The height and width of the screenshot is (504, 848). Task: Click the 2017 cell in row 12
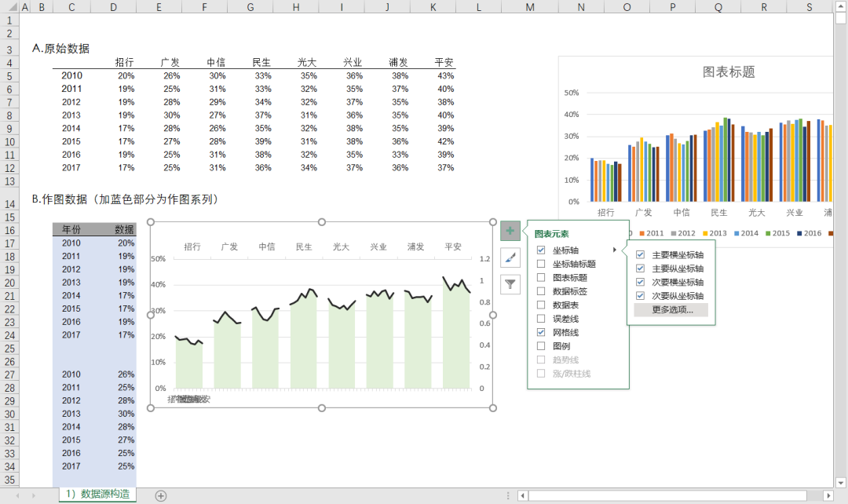[71, 168]
